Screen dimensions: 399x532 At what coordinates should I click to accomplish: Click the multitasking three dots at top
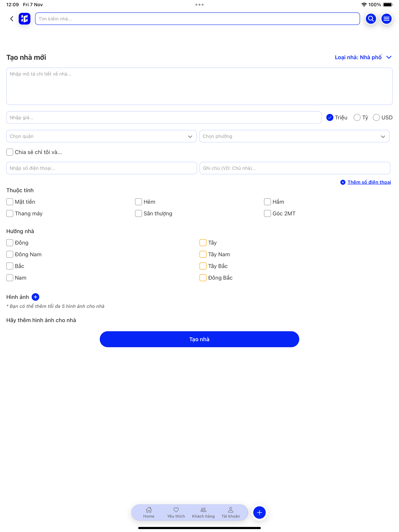click(199, 4)
